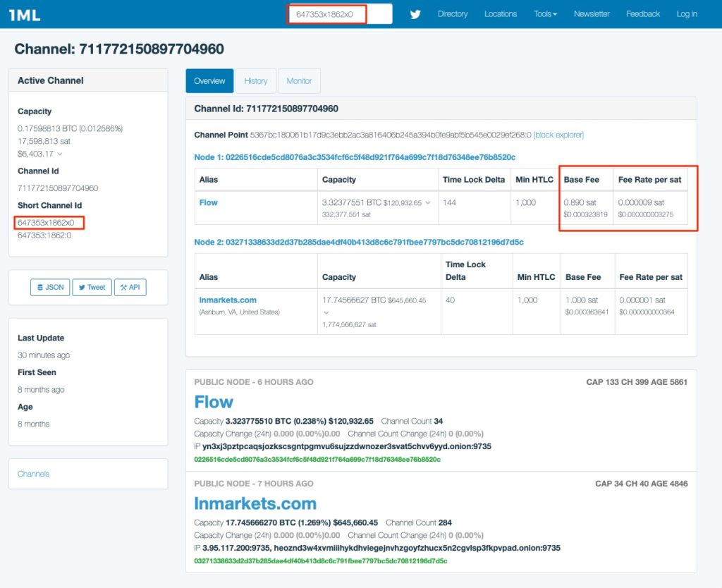The width and height of the screenshot is (722, 588).
Task: Click the Flow time lock delta value 144
Action: coord(449,202)
